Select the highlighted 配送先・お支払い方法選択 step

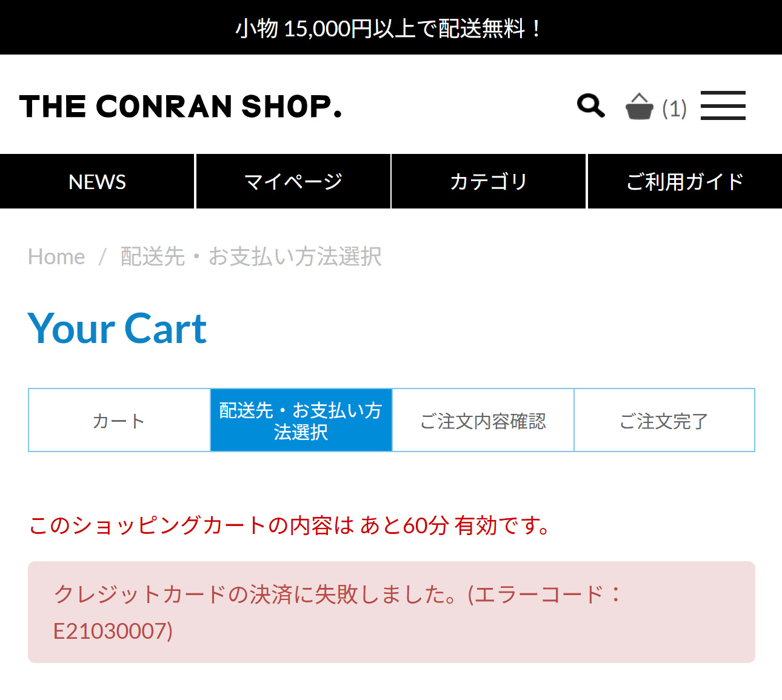click(x=301, y=421)
